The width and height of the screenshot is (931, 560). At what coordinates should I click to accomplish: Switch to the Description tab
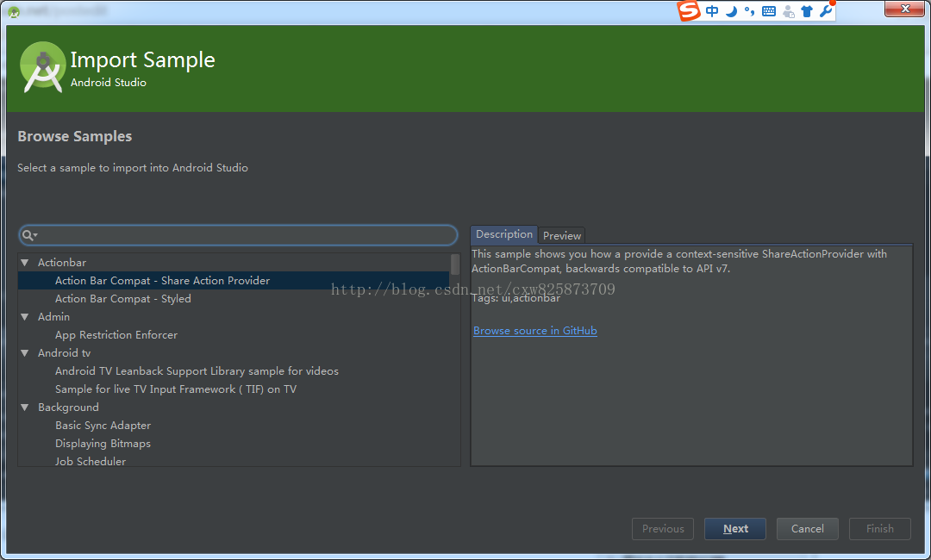pyautogui.click(x=504, y=234)
